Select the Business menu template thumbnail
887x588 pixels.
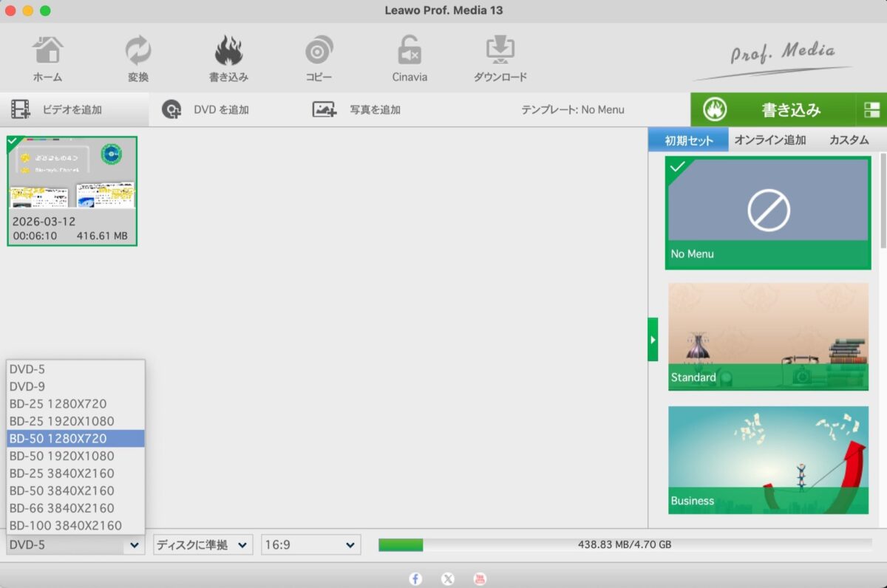click(x=768, y=459)
